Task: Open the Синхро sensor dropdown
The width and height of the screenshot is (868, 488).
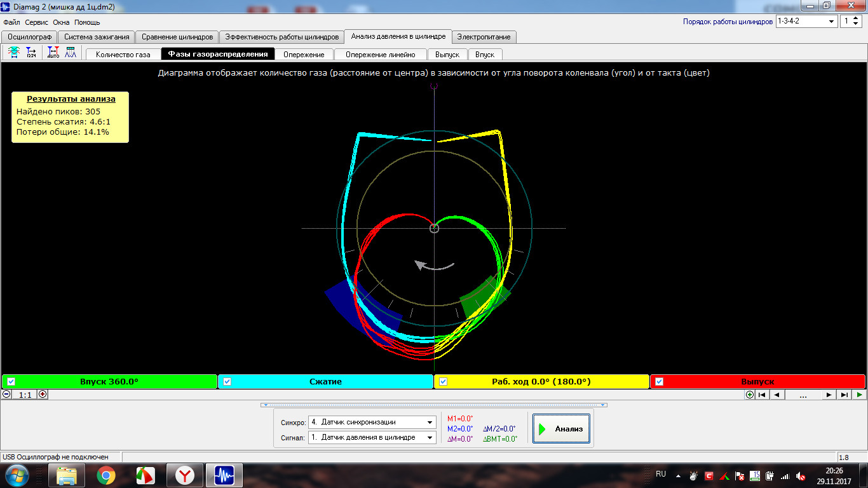Action: (372, 422)
